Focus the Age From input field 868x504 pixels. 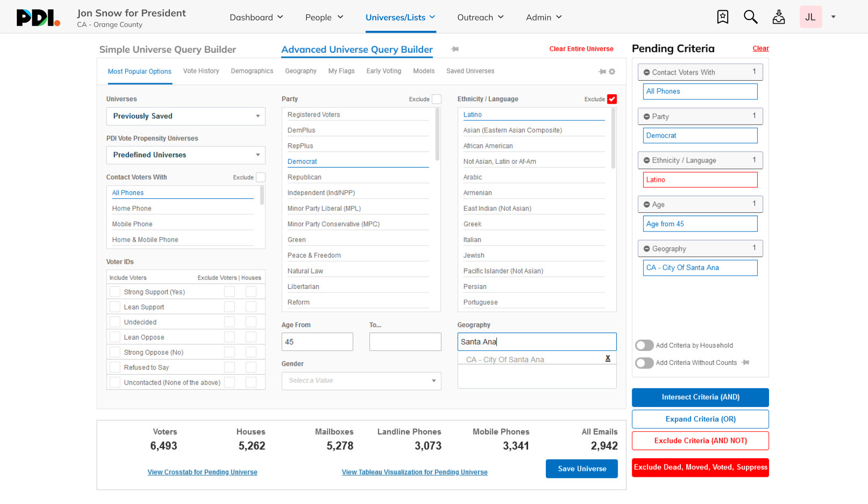[x=318, y=342]
